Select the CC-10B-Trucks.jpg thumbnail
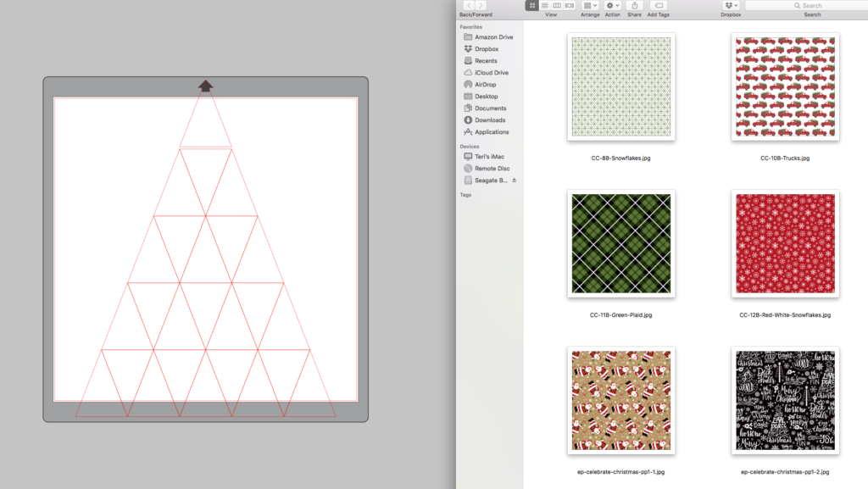868x489 pixels. pyautogui.click(x=785, y=86)
